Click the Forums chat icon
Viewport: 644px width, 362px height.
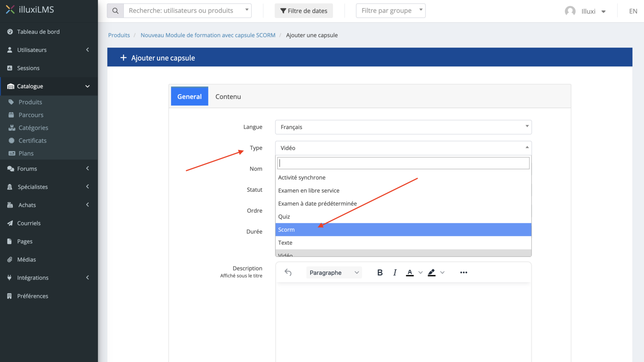[x=10, y=169]
